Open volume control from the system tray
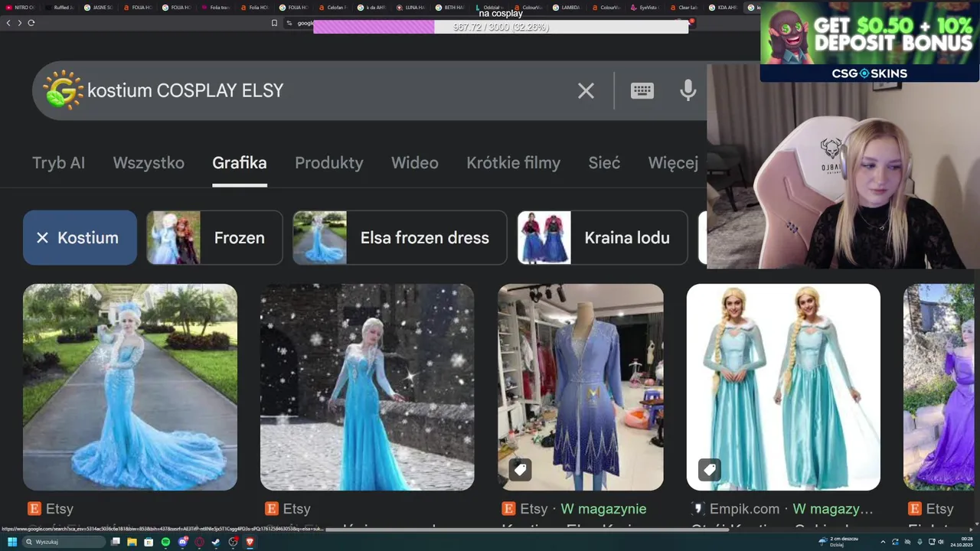980x551 pixels. [941, 542]
